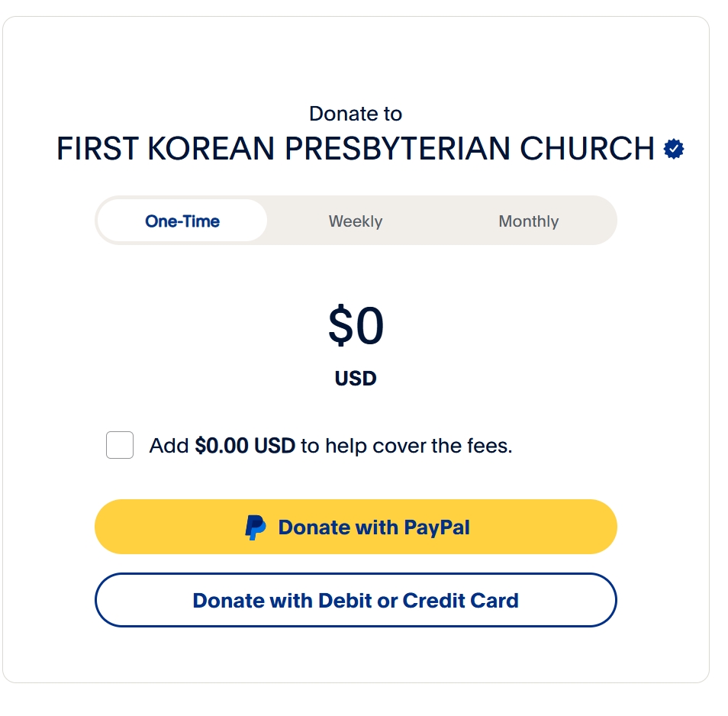Click the word CHURCH in the title
Viewport: 728px width, 716px height.
pos(588,149)
